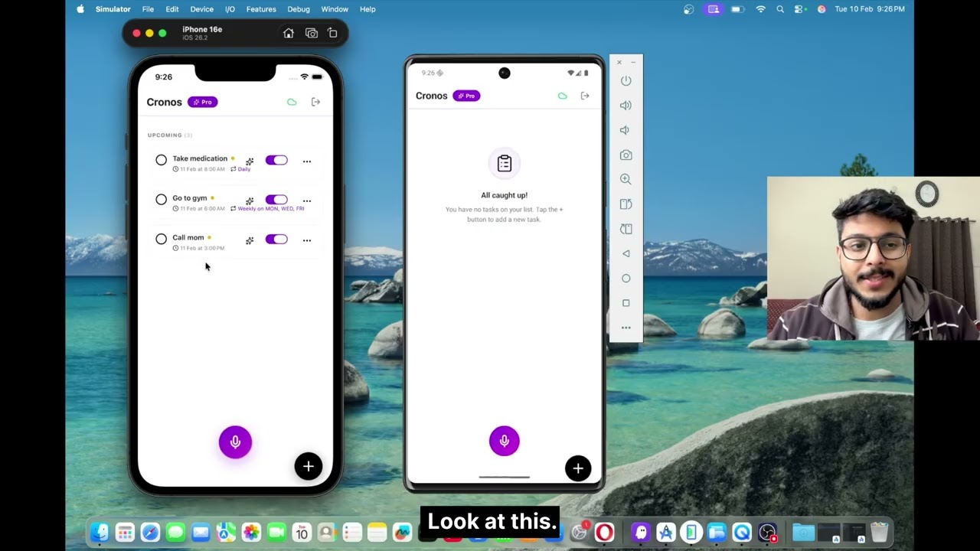Screen dimensions: 980x551
Task: Tap the plus add button on Android
Action: tap(578, 468)
